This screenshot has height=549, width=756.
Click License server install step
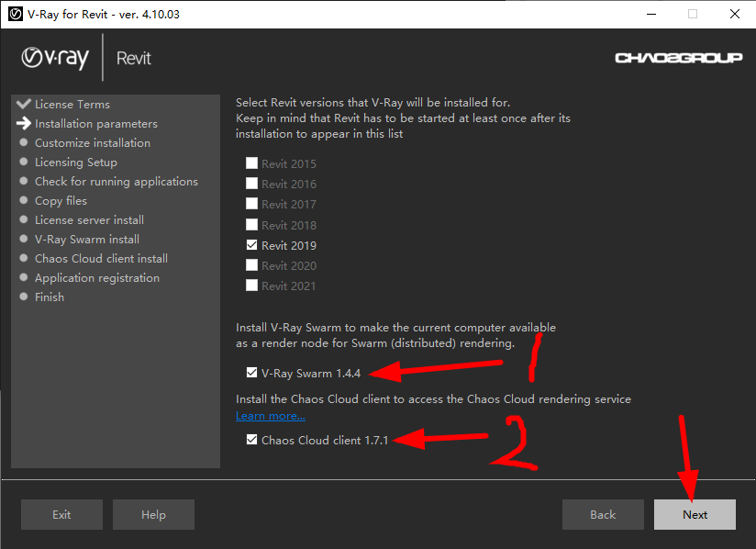pyautogui.click(x=89, y=220)
